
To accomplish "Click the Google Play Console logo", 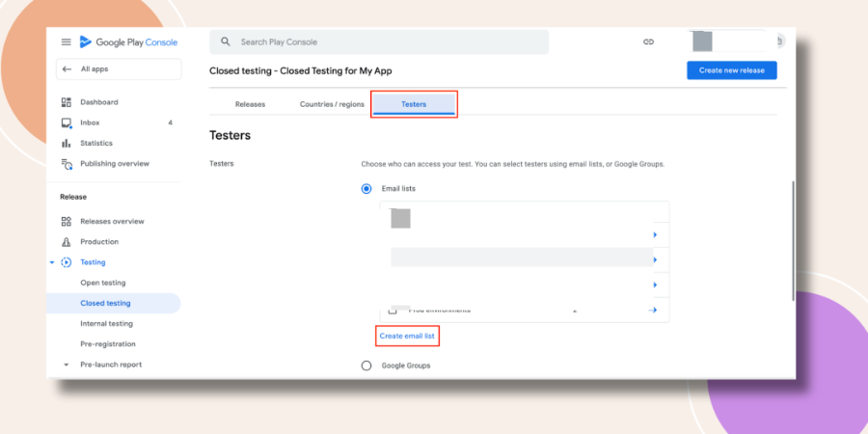I will coord(128,42).
